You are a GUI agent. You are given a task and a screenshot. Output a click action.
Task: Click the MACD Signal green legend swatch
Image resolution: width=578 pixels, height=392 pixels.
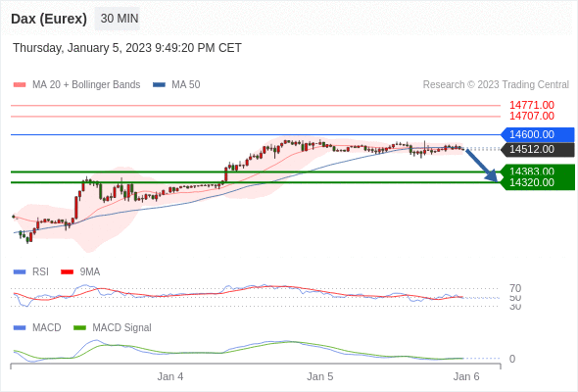79,328
